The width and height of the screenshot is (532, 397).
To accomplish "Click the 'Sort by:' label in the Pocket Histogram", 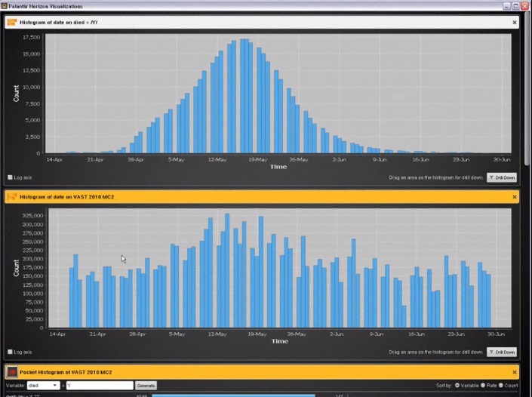I will (x=444, y=386).
